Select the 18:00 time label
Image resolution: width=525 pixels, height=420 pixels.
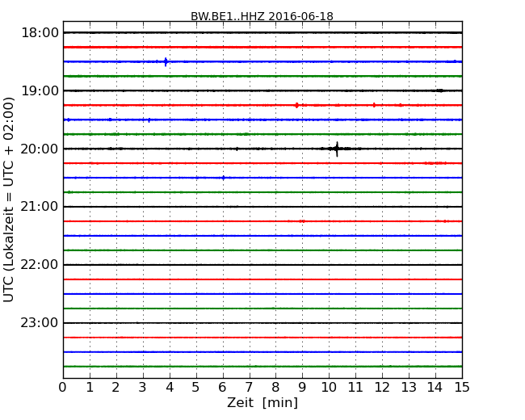point(40,33)
